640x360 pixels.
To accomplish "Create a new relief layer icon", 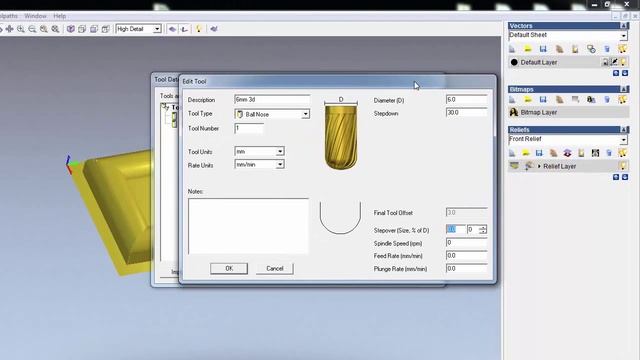I will pos(512,153).
